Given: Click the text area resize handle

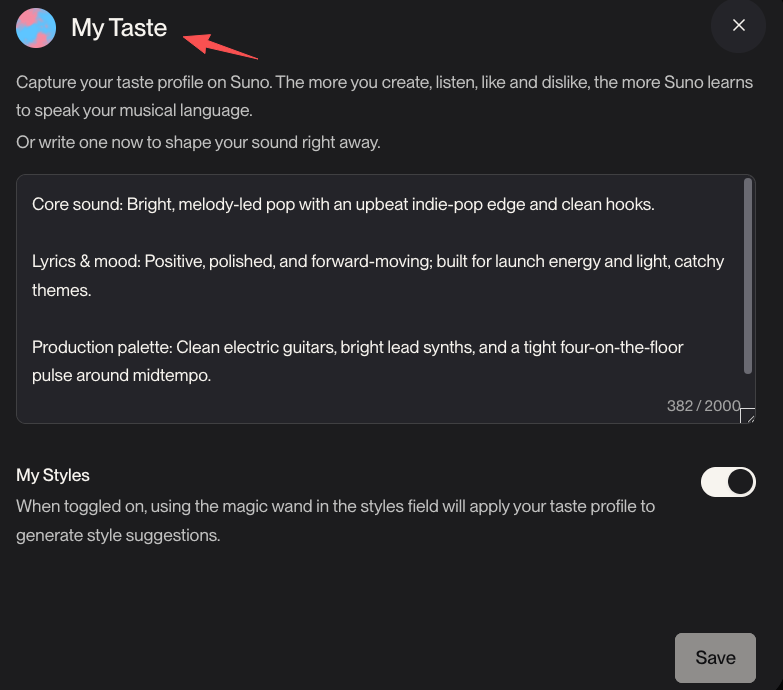Looking at the screenshot, I should pos(747,416).
